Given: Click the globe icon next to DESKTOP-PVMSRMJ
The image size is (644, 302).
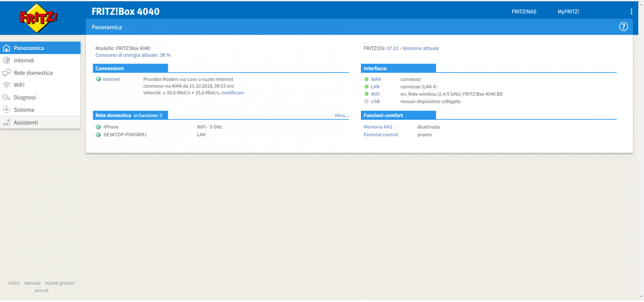Looking at the screenshot, I should coord(99,135).
